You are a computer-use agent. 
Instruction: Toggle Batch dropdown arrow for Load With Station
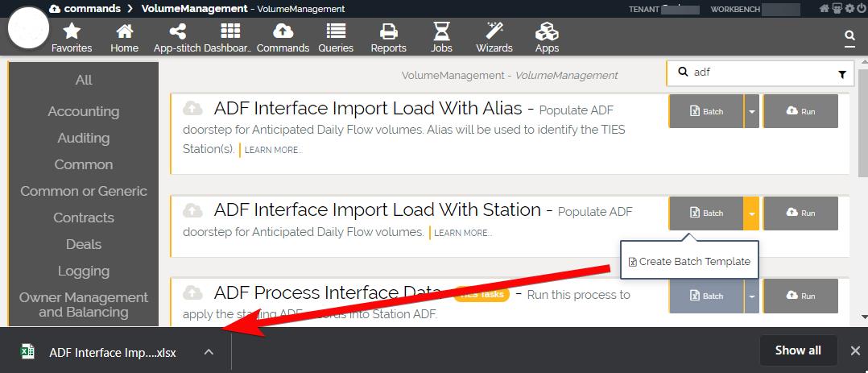751,213
